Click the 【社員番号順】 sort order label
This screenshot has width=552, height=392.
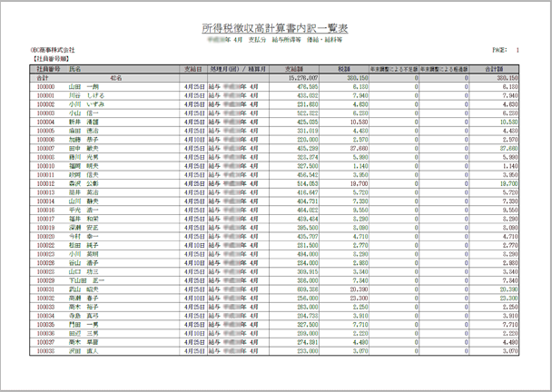pos(50,59)
